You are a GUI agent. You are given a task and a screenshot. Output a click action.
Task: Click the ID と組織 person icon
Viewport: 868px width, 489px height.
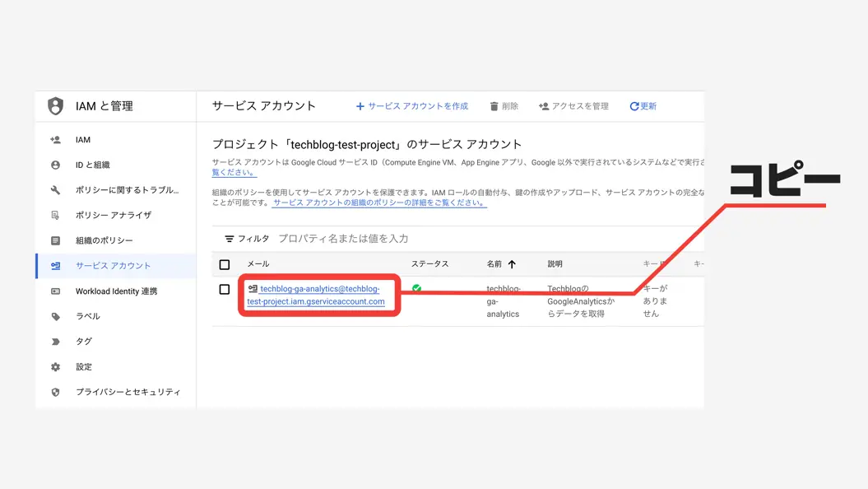click(55, 165)
